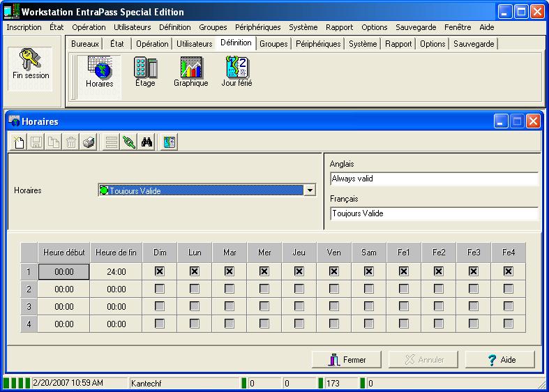The width and height of the screenshot is (549, 392).
Task: Uncheck Lun checkbox in row 1
Action: pos(195,271)
